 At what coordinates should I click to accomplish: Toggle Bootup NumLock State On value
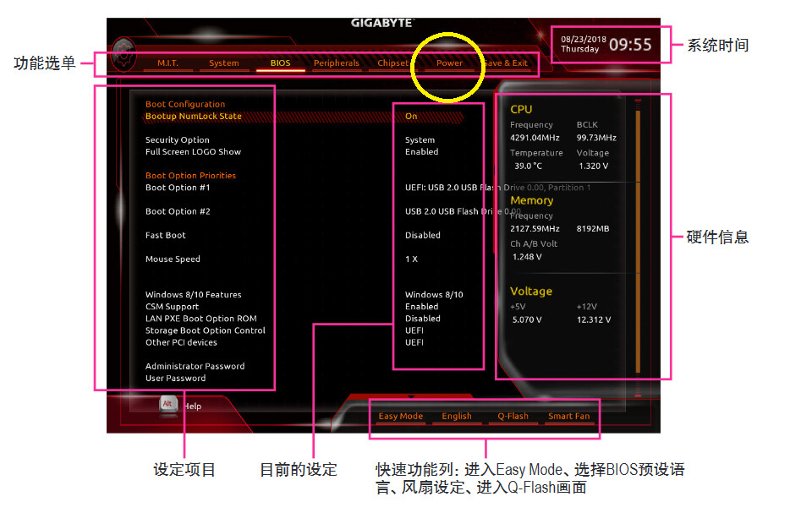[411, 117]
